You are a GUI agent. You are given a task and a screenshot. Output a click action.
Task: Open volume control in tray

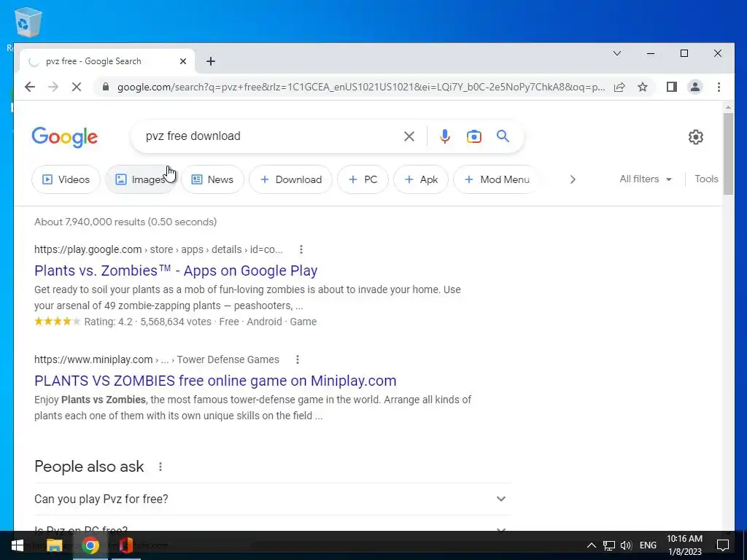626,545
